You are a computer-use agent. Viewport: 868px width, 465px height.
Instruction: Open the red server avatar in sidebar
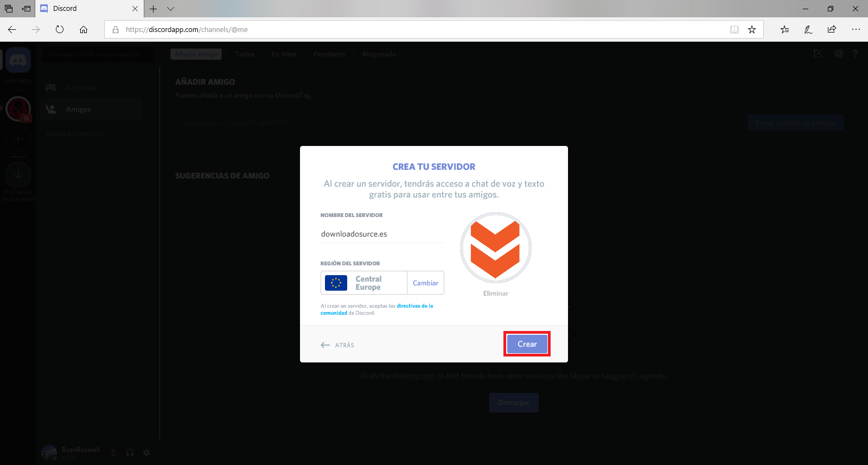point(18,109)
